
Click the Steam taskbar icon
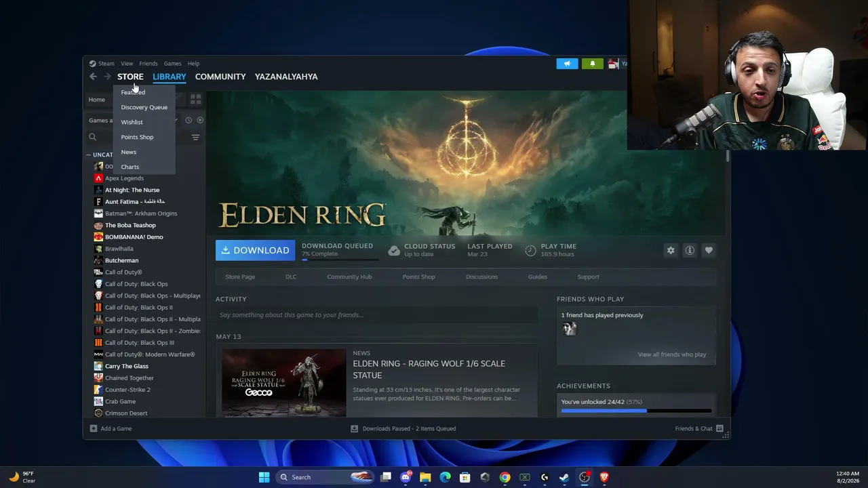coord(564,477)
